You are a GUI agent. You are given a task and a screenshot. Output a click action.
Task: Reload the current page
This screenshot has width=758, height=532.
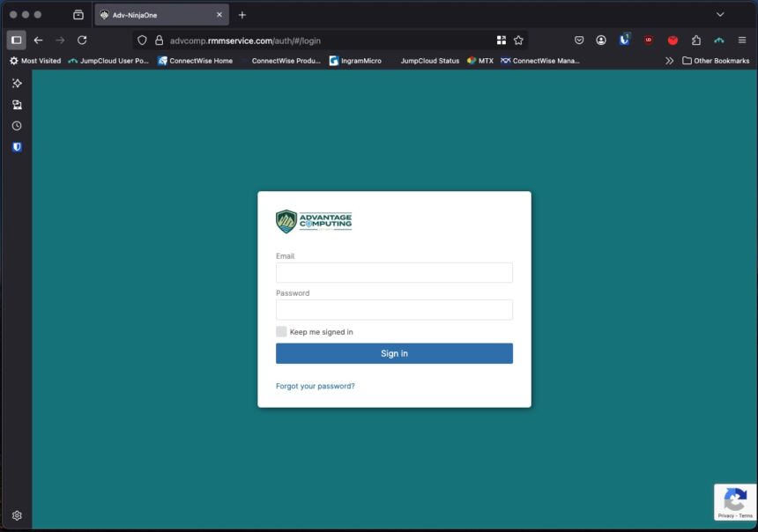tap(82, 41)
